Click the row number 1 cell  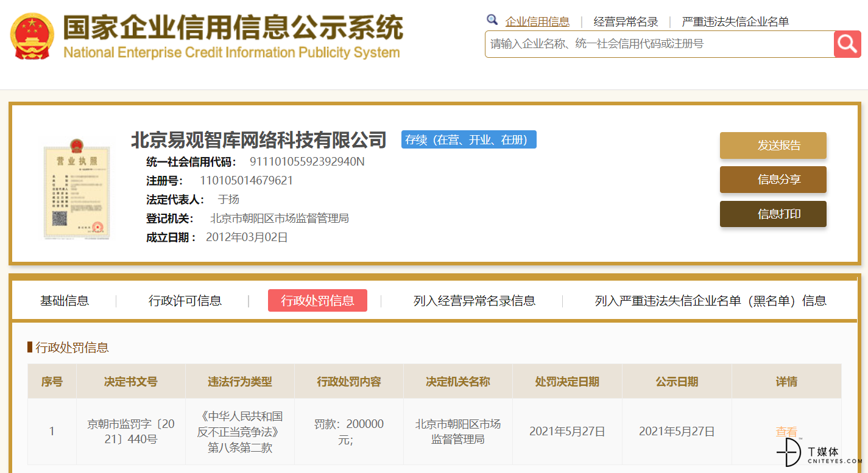pos(52,432)
